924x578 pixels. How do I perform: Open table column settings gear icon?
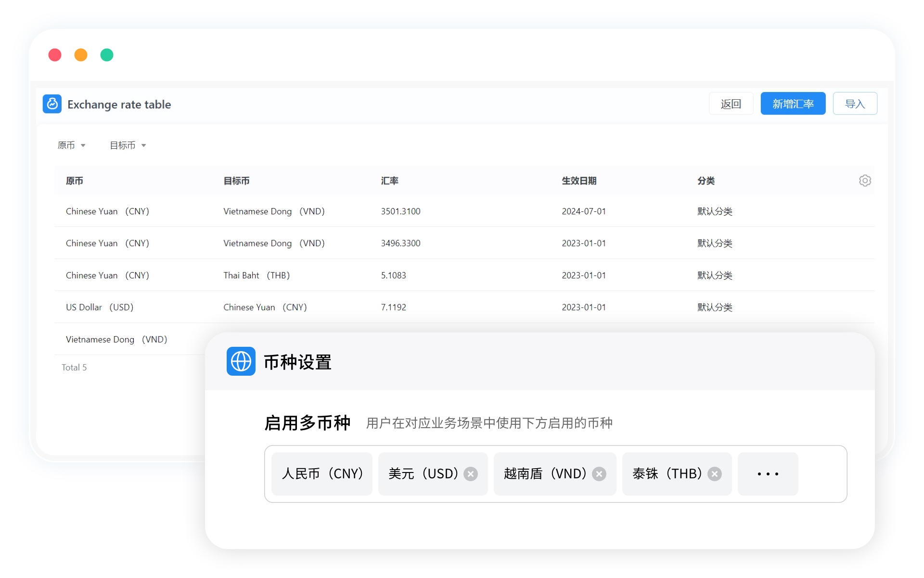[865, 181]
